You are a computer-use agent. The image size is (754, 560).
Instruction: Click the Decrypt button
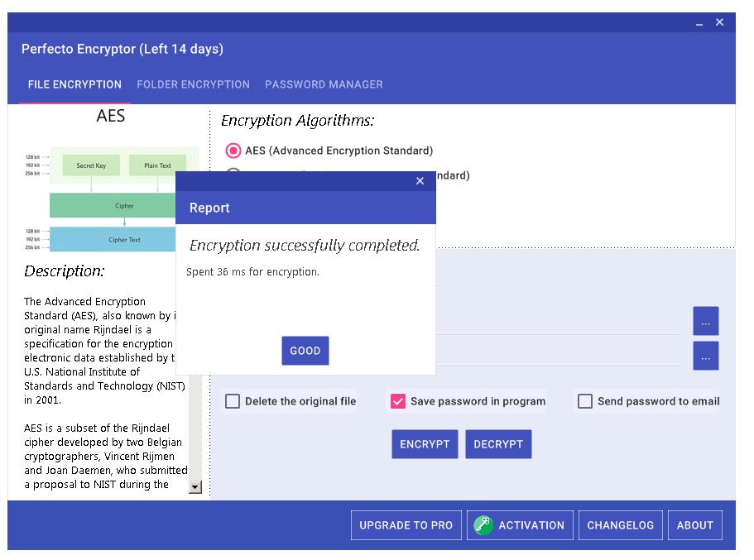pos(498,444)
